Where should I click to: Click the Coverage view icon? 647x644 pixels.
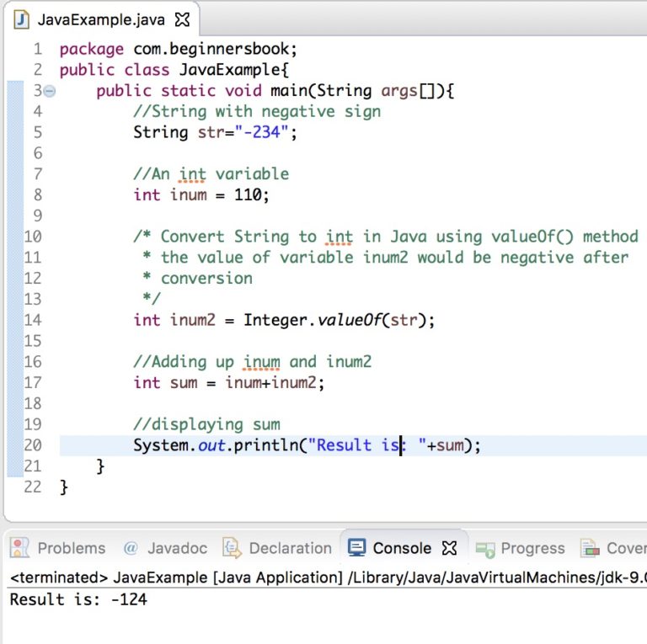[590, 548]
